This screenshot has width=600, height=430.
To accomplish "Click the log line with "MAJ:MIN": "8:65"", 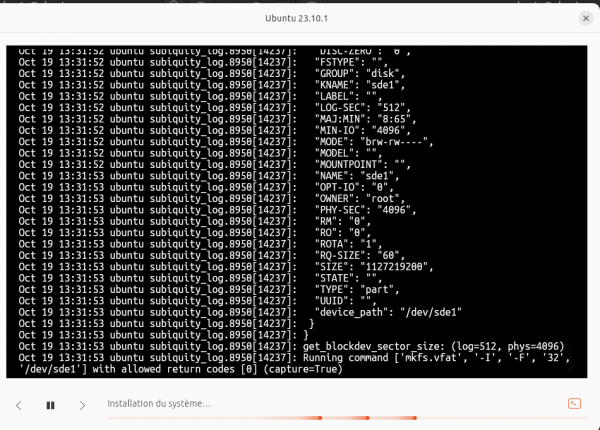I will [217, 119].
